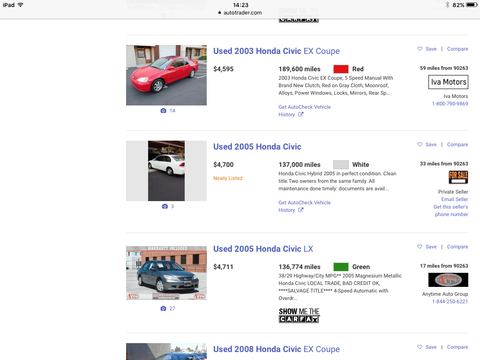This screenshot has width=480, height=360.
Task: Click 137,000 miles text
Action: pyautogui.click(x=299, y=165)
